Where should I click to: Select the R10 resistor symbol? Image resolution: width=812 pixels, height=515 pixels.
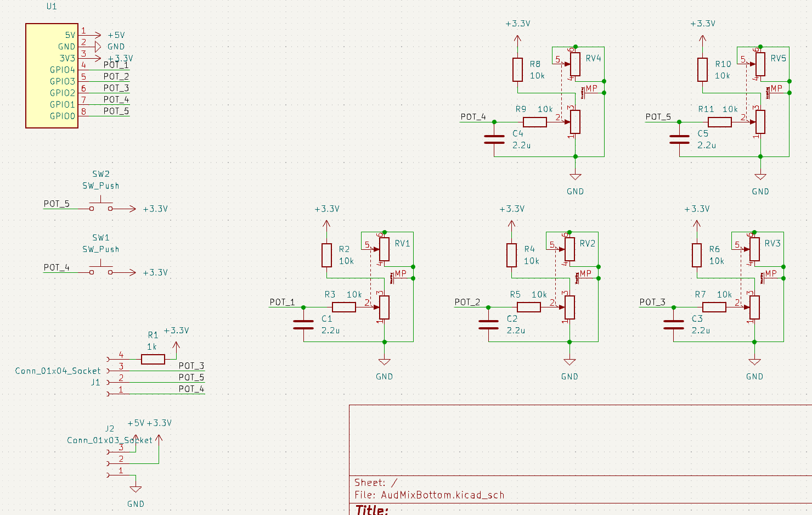[702, 70]
